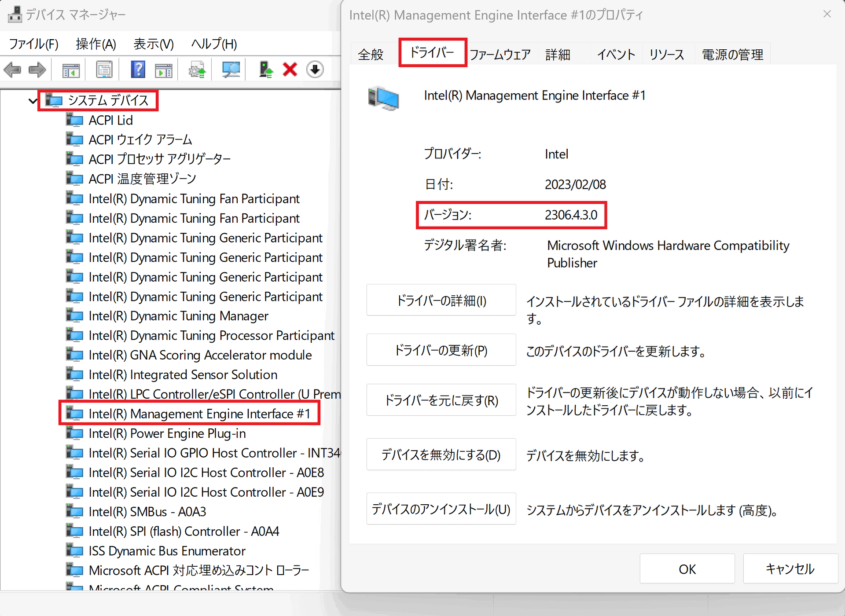Click icon beside Intel(R) SMBus - A0A3
This screenshot has width=845, height=616.
click(75, 511)
